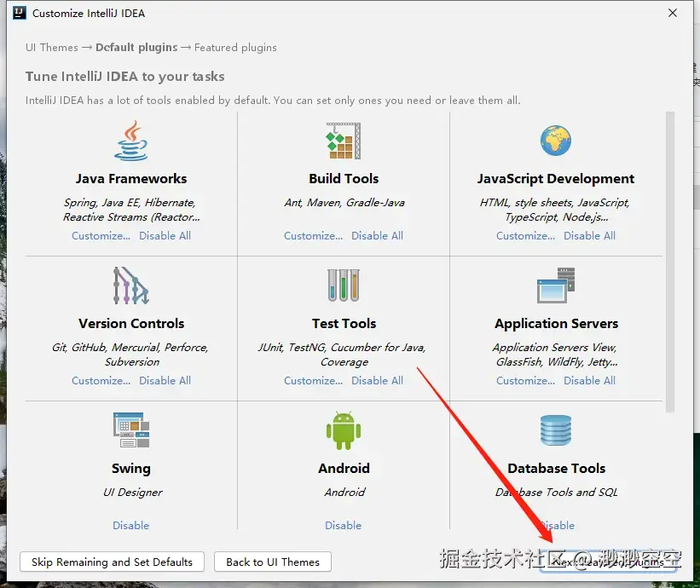This screenshot has height=588, width=700.
Task: Disable all Application Servers plugins
Action: point(589,381)
